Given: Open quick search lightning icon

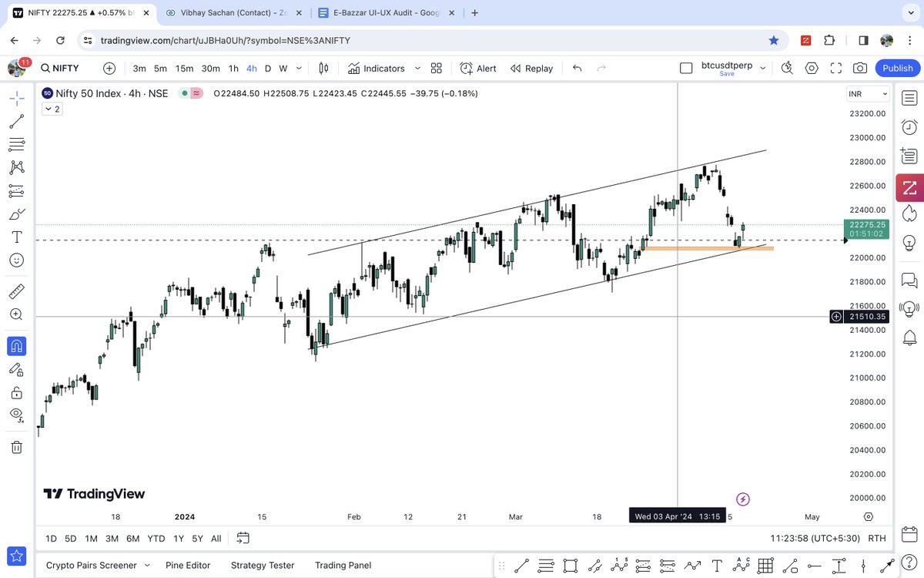Looking at the screenshot, I should pyautogui.click(x=787, y=68).
